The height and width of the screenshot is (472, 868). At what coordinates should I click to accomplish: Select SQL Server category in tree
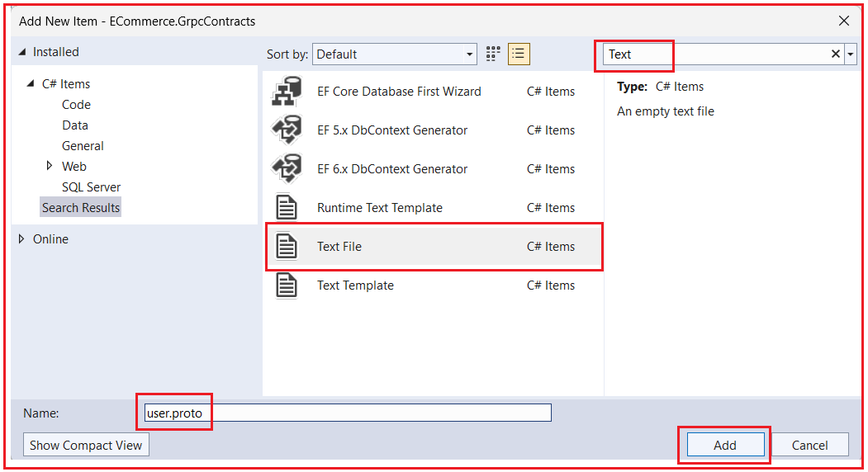tap(92, 187)
